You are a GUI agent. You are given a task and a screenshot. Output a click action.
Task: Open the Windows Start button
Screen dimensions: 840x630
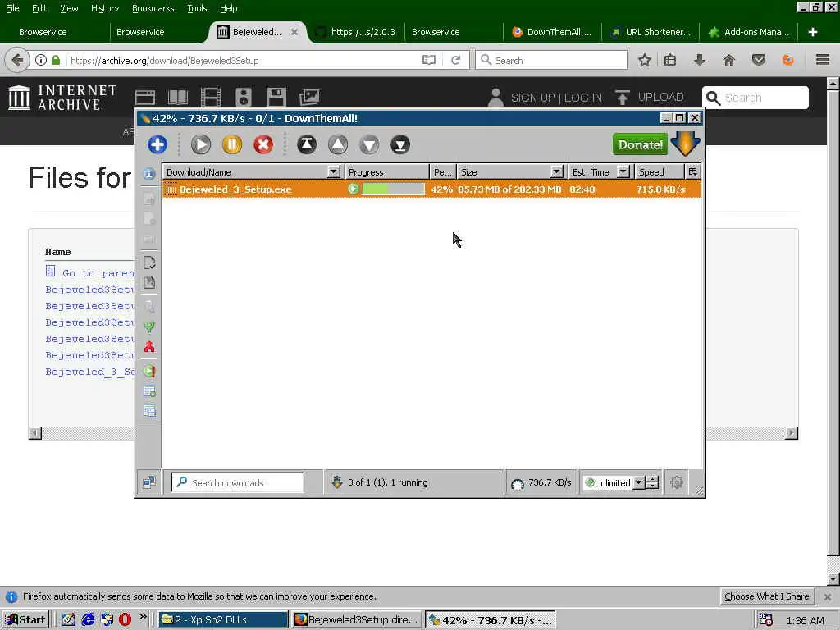[x=25, y=620]
